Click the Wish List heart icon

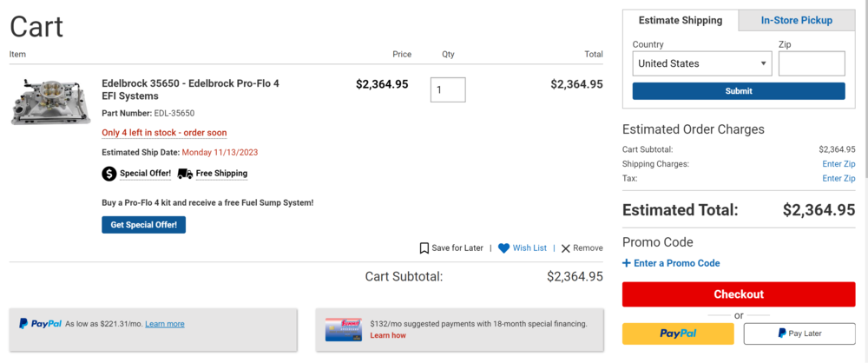coord(503,248)
